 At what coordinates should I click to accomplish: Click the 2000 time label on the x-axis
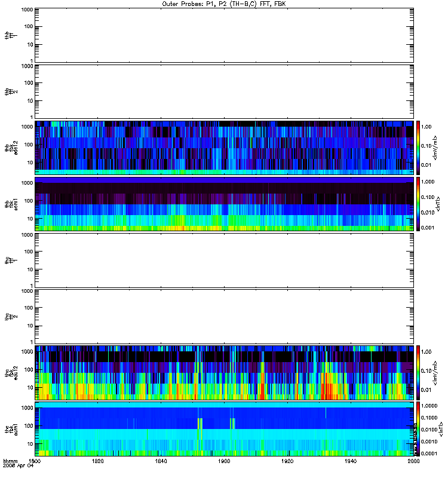413,461
